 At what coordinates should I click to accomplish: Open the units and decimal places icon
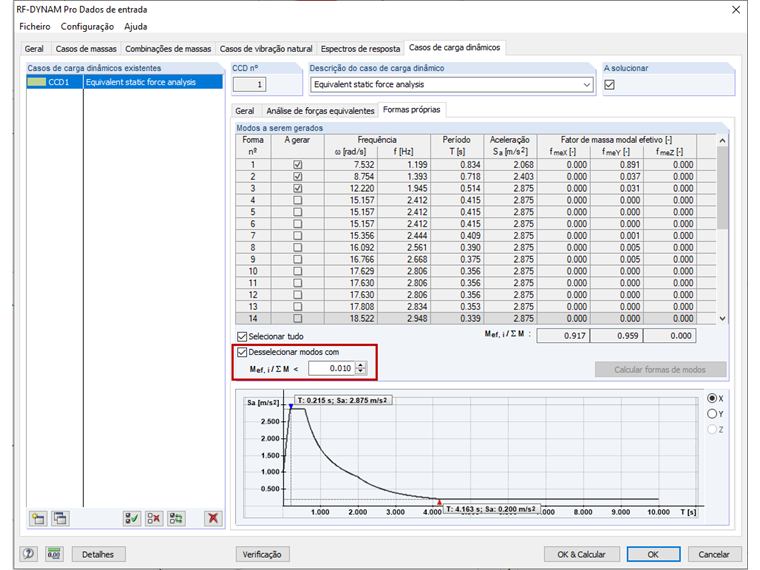54,554
